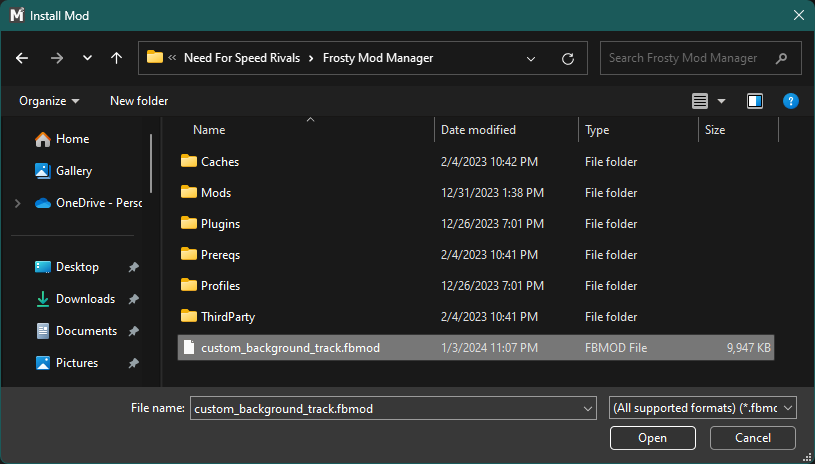Screen dimensions: 815x464
Task: Click the Cancel button
Action: tap(753, 438)
